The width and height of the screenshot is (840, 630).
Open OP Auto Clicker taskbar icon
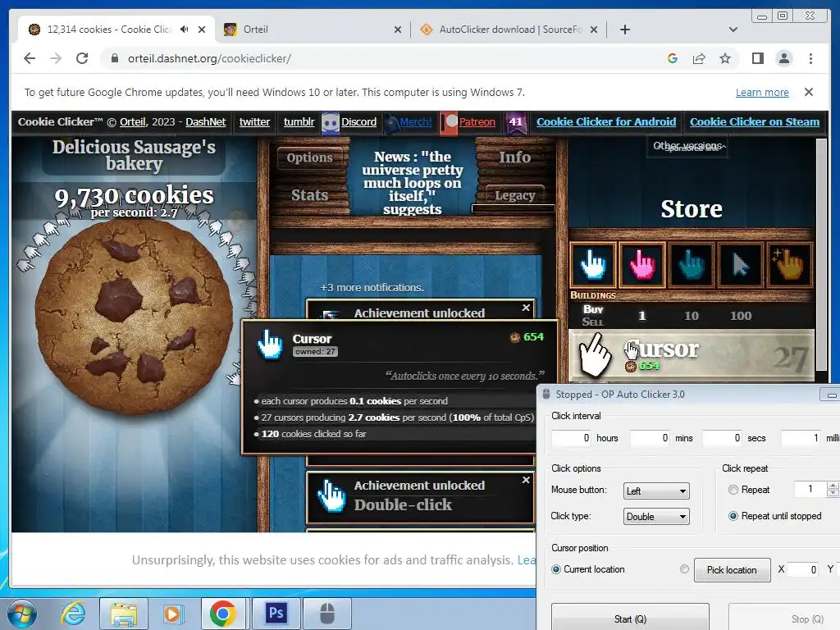pyautogui.click(x=327, y=614)
